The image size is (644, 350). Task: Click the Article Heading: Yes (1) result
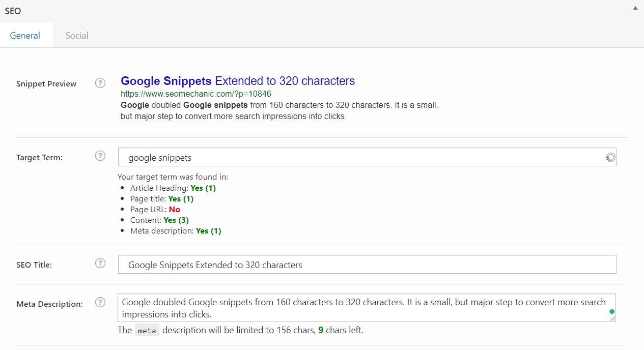173,188
